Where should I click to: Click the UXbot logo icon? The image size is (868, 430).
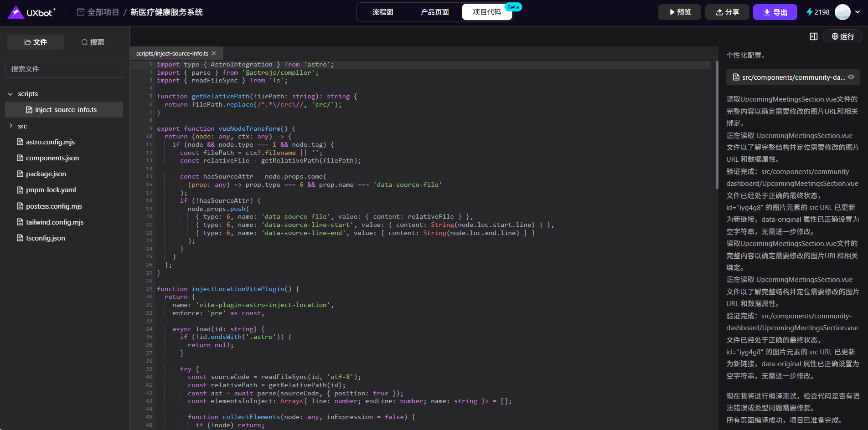click(16, 12)
